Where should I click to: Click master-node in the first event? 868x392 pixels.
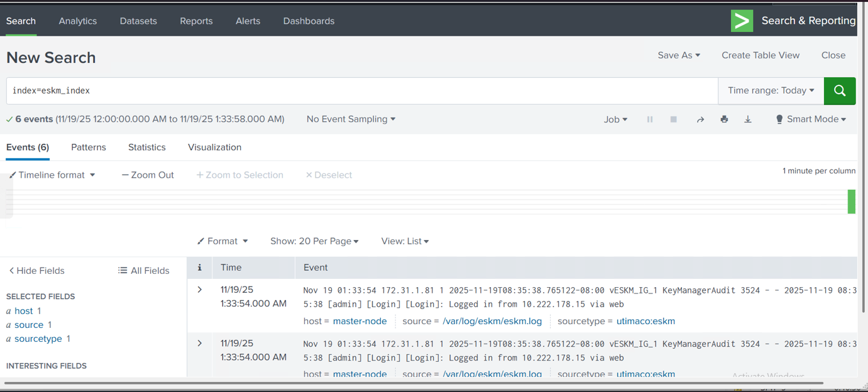(x=360, y=321)
